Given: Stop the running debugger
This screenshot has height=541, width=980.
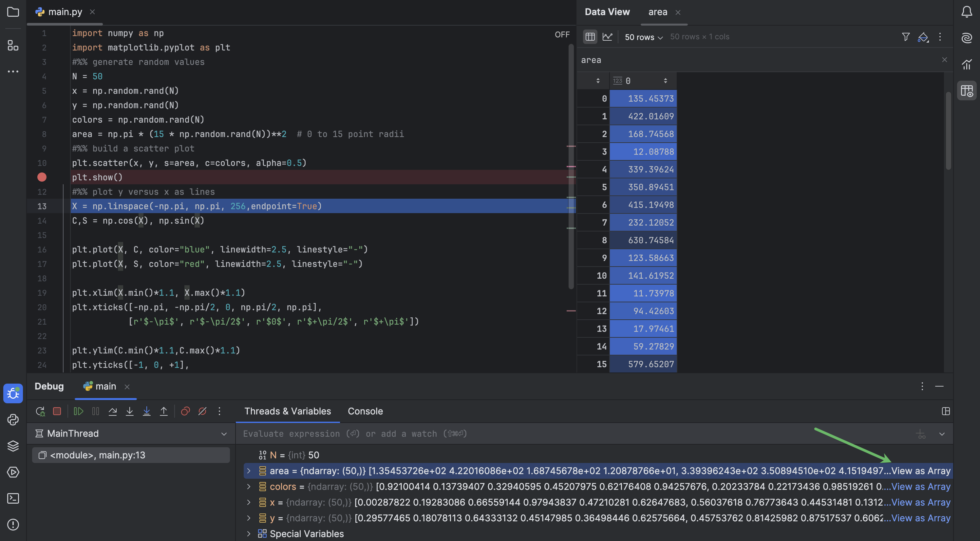Looking at the screenshot, I should tap(57, 411).
